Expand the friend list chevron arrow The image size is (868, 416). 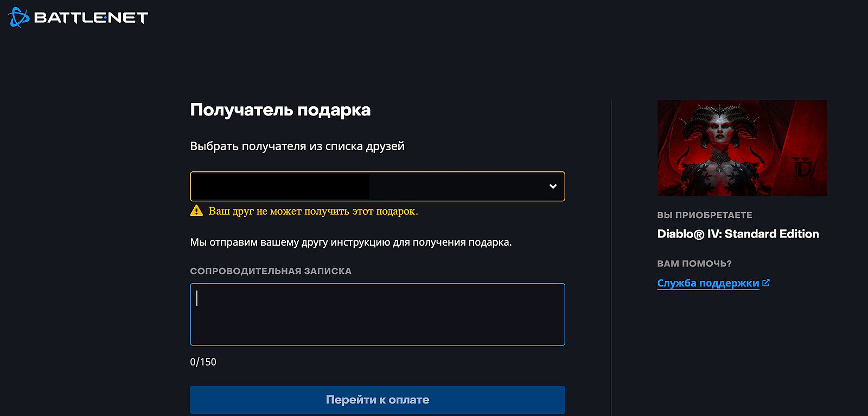(x=553, y=187)
